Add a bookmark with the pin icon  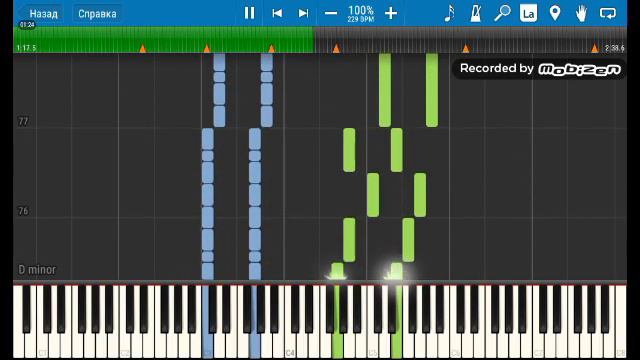coord(555,13)
